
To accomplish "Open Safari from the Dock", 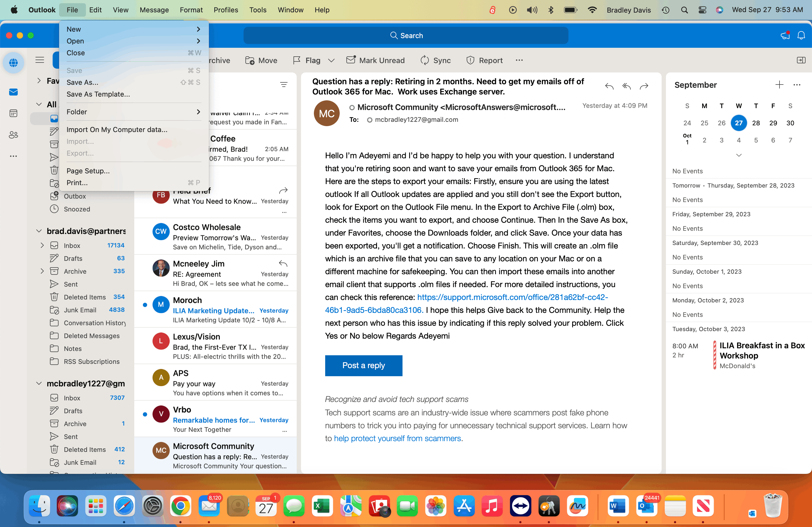I will coord(124,506).
